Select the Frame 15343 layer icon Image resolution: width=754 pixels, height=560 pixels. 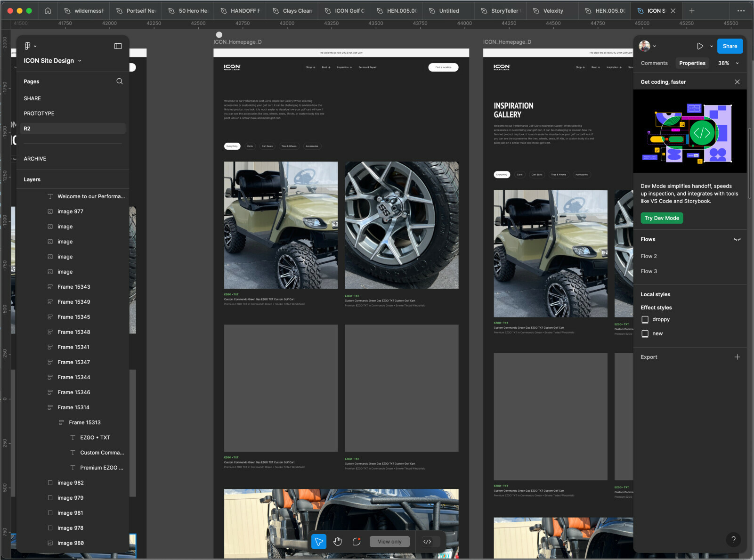coord(50,287)
